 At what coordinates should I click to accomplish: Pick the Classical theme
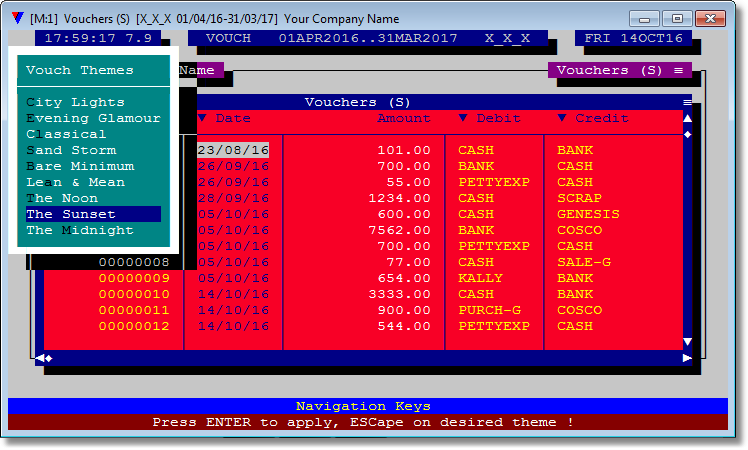click(x=66, y=134)
